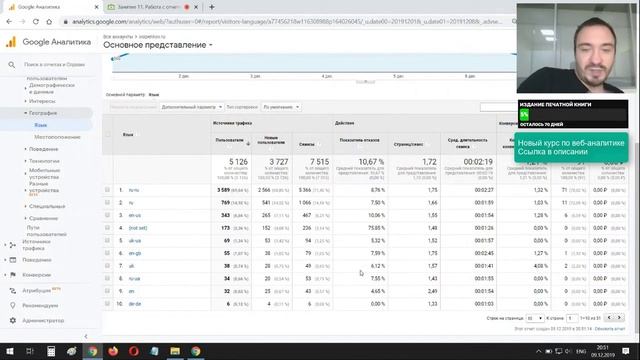The image size is (640, 360).
Task: Go to previous table page arrow
Action: click(609, 318)
